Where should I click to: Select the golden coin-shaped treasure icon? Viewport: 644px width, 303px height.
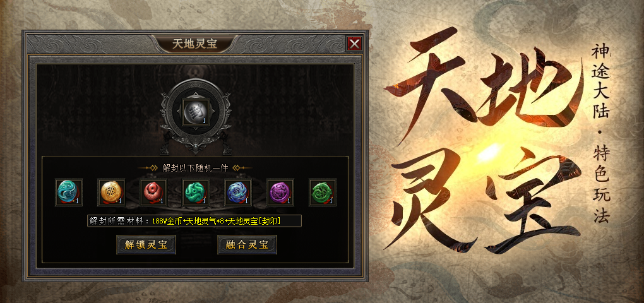coord(111,192)
